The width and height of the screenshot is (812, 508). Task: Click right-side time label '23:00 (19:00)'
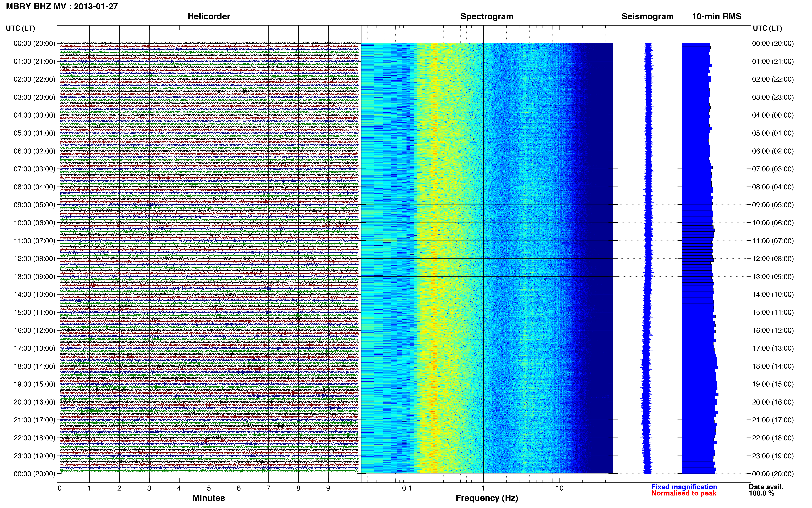pos(773,456)
